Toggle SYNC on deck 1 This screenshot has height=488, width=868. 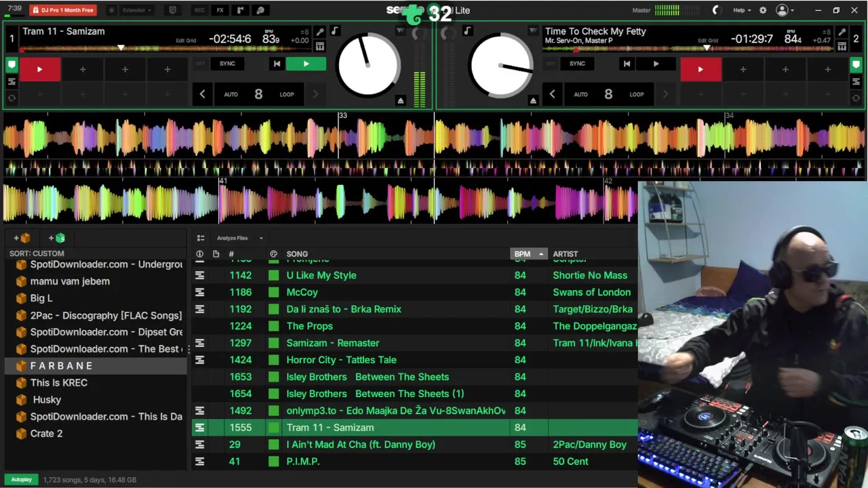(x=227, y=64)
